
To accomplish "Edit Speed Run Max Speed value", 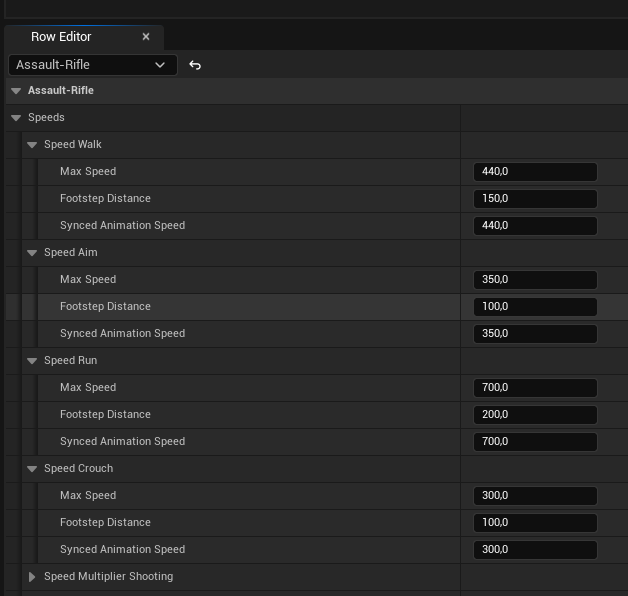I will click(x=535, y=388).
